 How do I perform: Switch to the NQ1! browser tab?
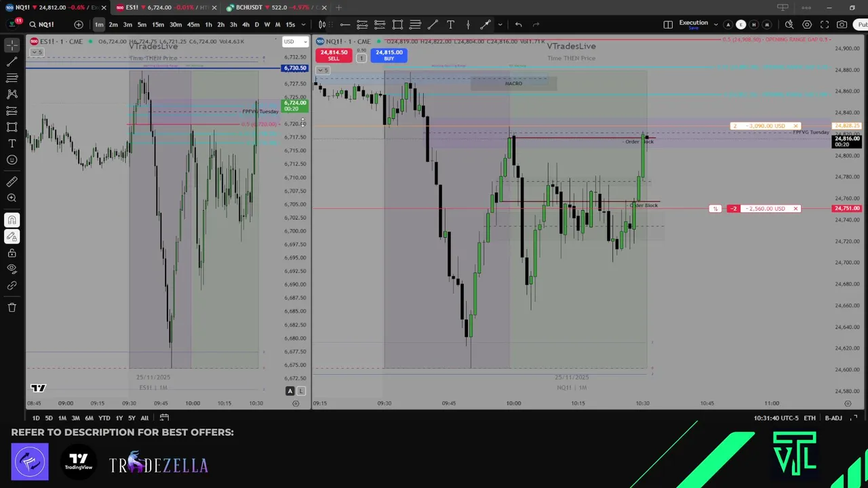[x=54, y=7]
